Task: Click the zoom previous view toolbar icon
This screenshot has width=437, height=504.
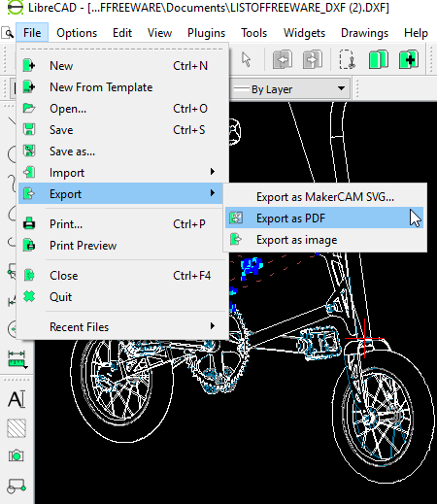Action: (283, 59)
